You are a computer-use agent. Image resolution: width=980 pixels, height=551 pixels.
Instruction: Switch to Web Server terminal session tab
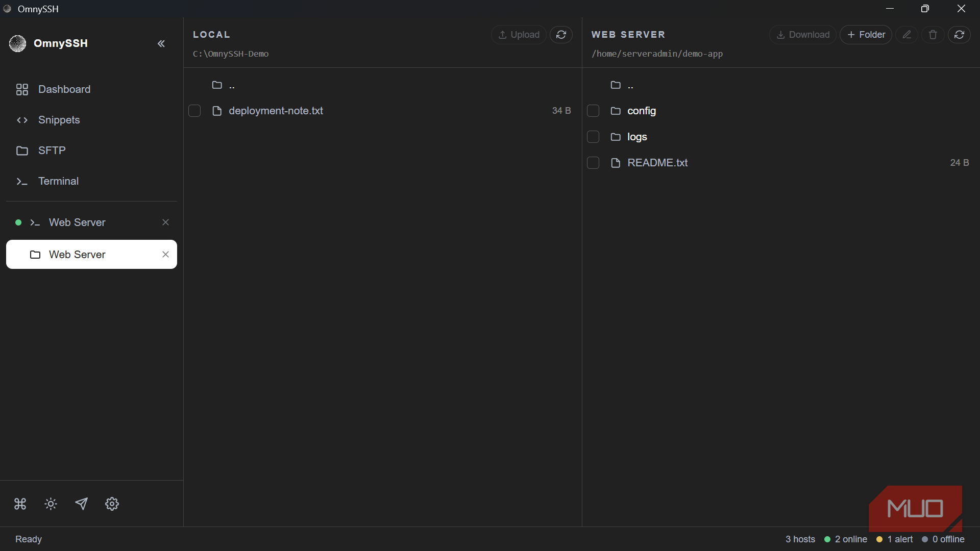(x=91, y=222)
